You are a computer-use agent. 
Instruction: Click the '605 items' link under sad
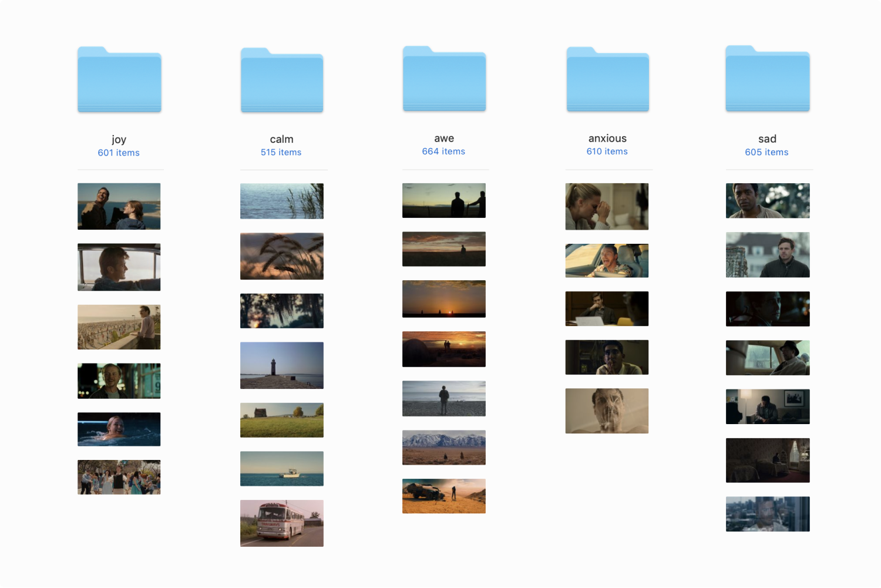(766, 152)
